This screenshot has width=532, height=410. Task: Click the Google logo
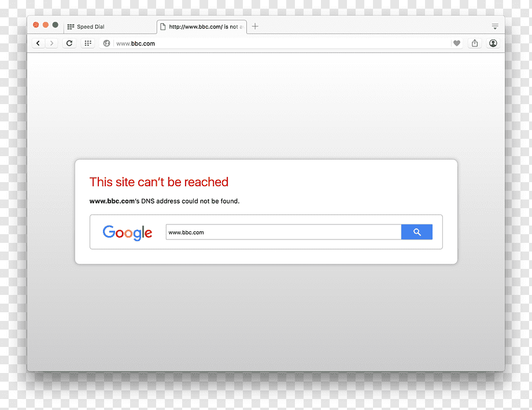(127, 233)
